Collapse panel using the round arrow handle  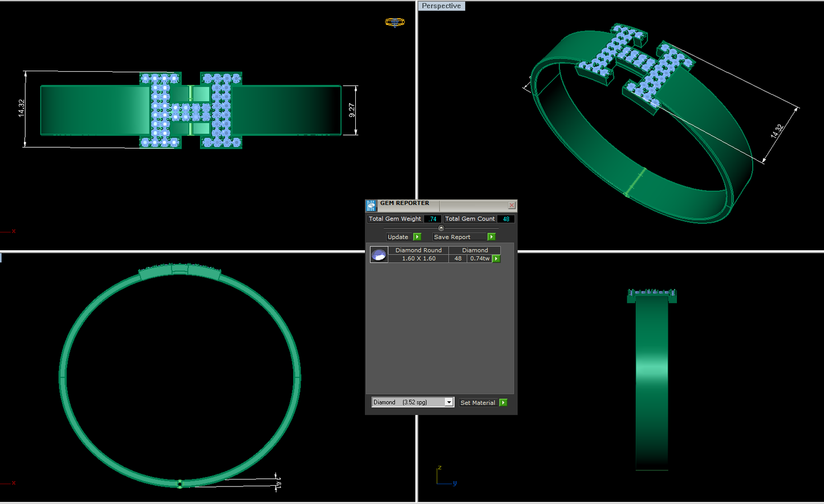coord(441,228)
